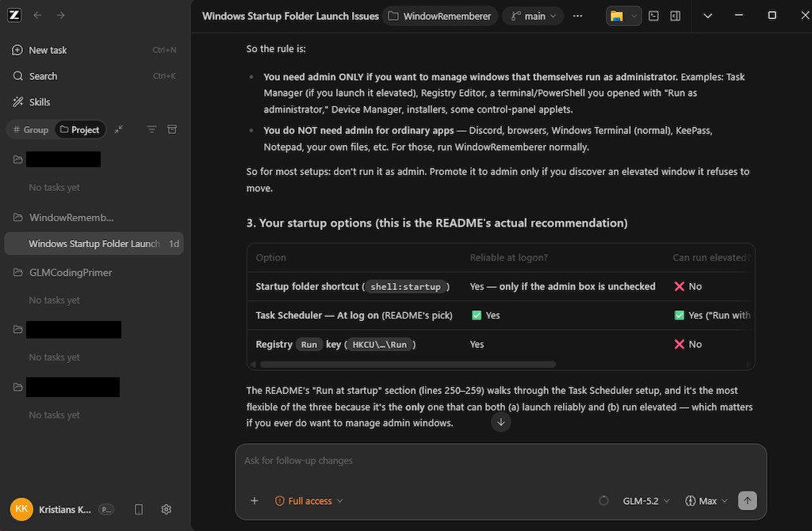The image size is (812, 531).
Task: Click the Search magnifier icon
Action: (18, 76)
